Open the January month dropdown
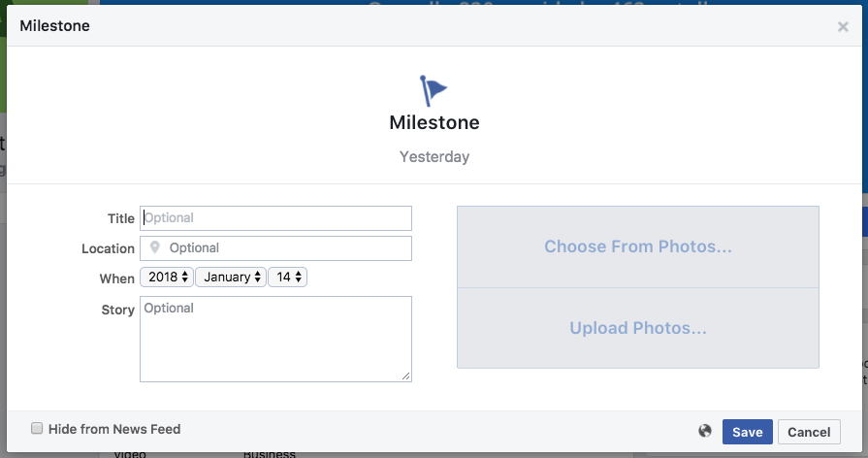The width and height of the screenshot is (868, 458). click(231, 277)
